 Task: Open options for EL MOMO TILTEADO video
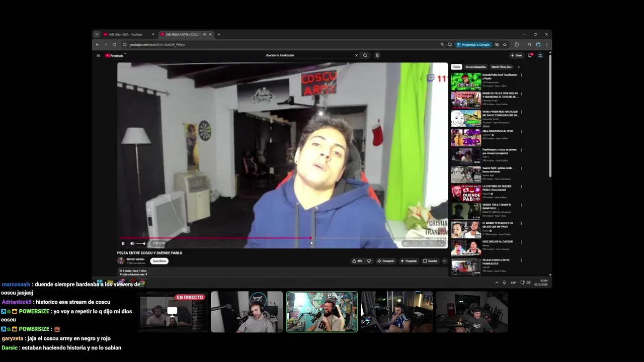click(521, 224)
